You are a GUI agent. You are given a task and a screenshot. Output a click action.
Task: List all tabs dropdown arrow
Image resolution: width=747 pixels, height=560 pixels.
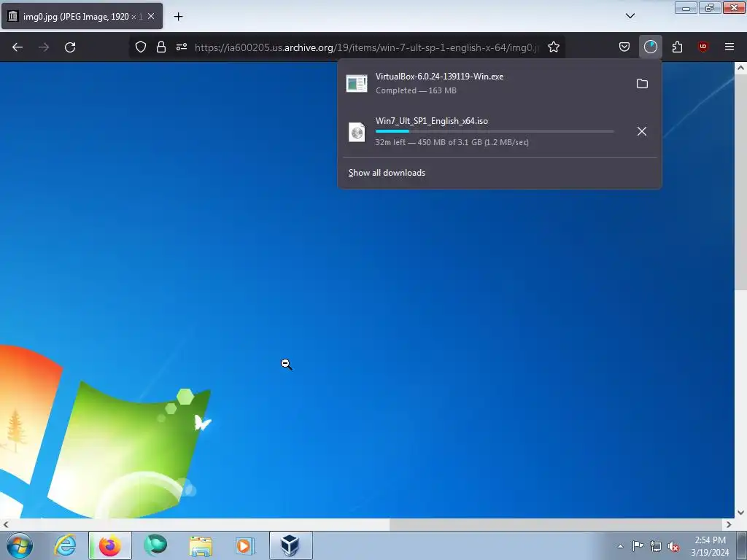[x=630, y=16]
